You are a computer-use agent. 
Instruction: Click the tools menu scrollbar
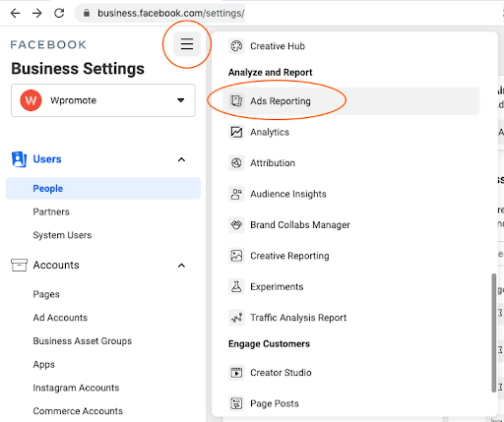coord(493,332)
